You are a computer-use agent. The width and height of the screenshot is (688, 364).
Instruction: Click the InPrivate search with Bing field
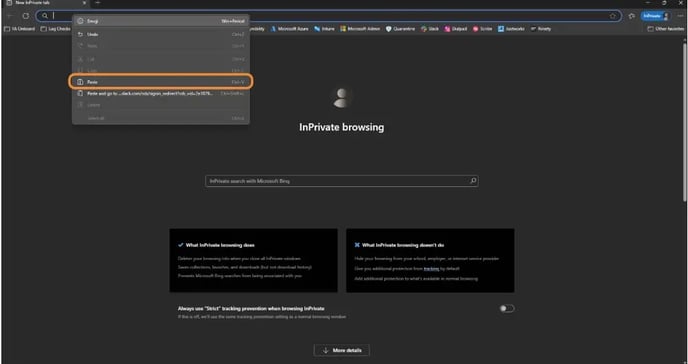[x=342, y=181]
